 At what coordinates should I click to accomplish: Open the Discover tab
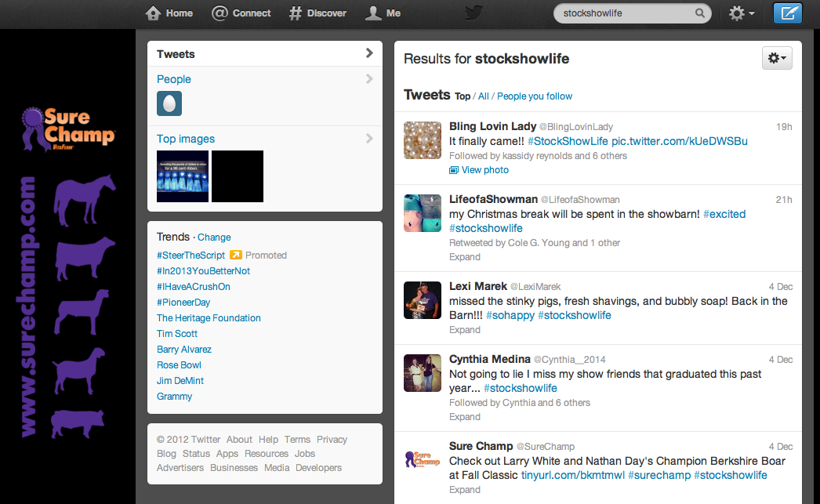click(x=318, y=13)
